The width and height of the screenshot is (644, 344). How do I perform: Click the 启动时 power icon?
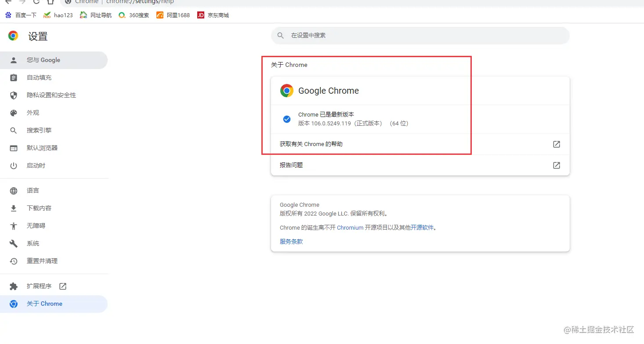(14, 165)
